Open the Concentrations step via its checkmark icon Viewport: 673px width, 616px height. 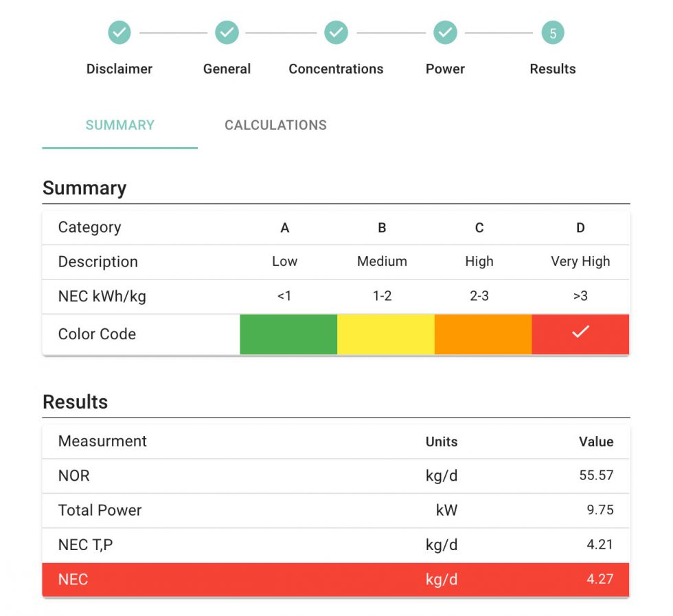tap(335, 32)
